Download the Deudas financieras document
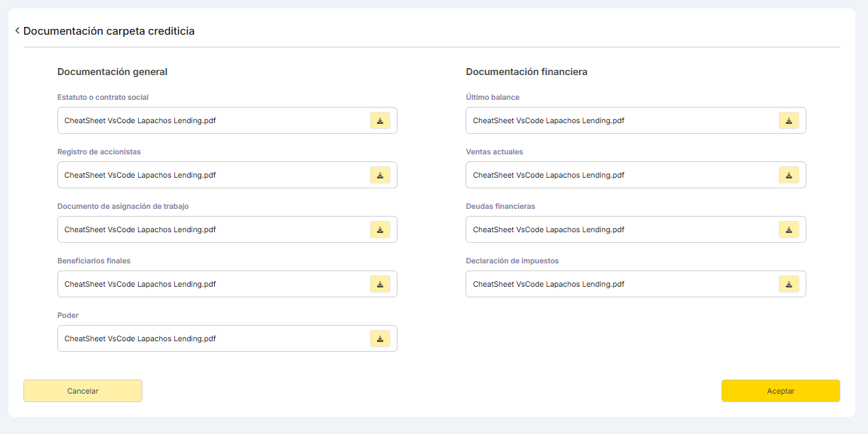 point(789,229)
